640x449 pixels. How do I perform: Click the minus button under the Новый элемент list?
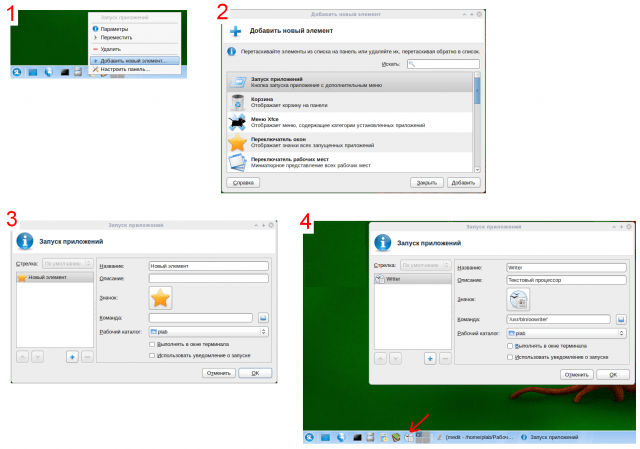(87, 355)
